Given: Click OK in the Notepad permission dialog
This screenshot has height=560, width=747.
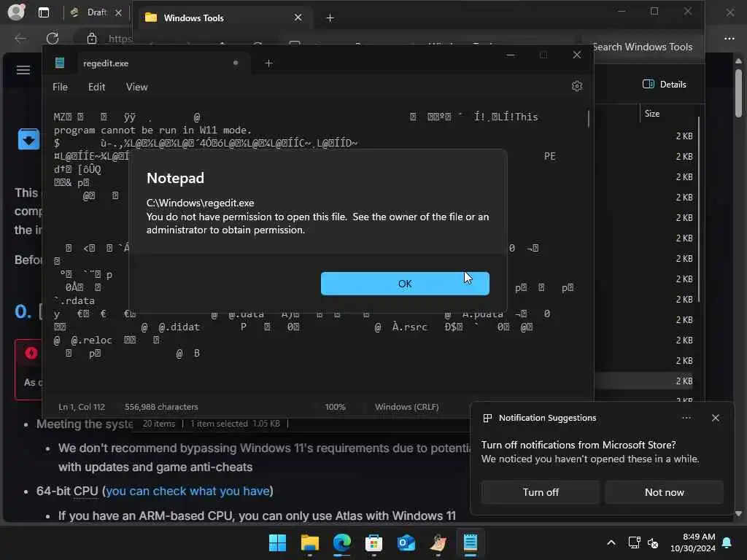Looking at the screenshot, I should coord(405,284).
